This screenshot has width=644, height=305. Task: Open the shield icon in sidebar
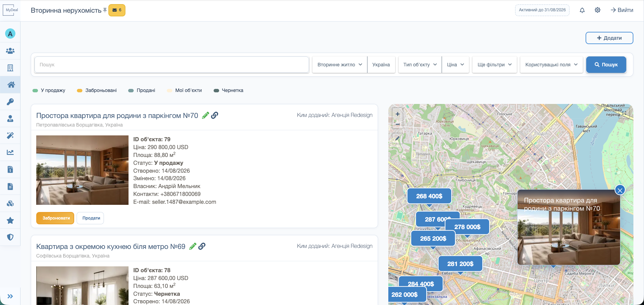[x=10, y=237]
